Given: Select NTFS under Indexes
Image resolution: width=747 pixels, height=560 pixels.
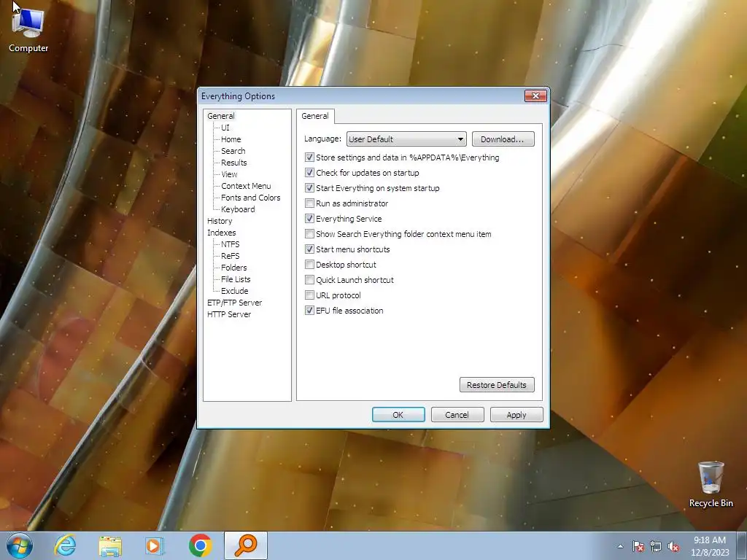Looking at the screenshot, I should [x=230, y=244].
